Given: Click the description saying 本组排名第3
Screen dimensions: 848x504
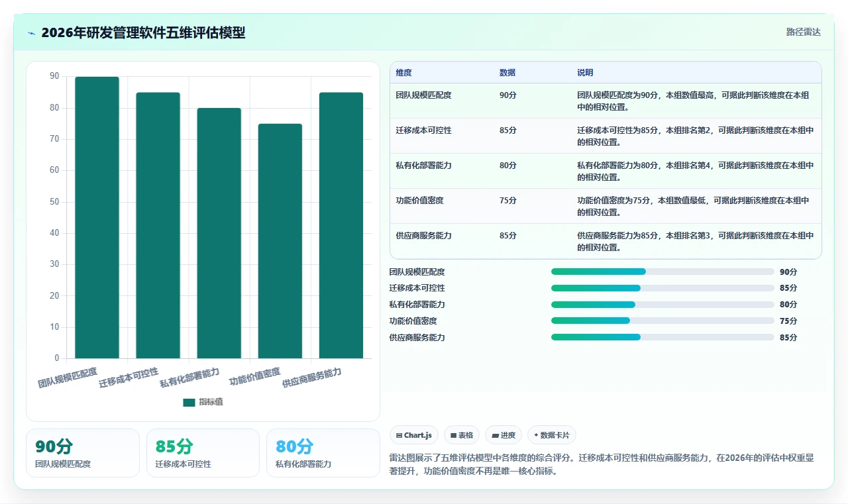Looking at the screenshot, I should [696, 242].
